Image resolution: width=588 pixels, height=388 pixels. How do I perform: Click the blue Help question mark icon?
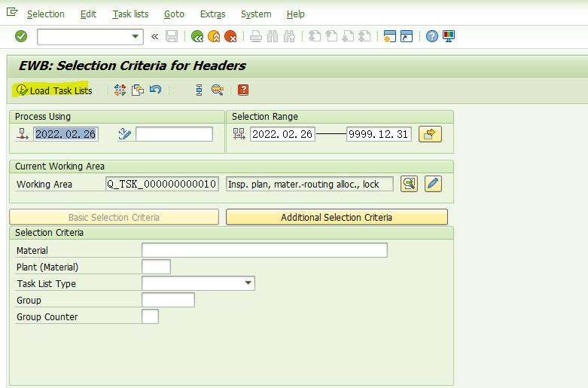pos(431,36)
